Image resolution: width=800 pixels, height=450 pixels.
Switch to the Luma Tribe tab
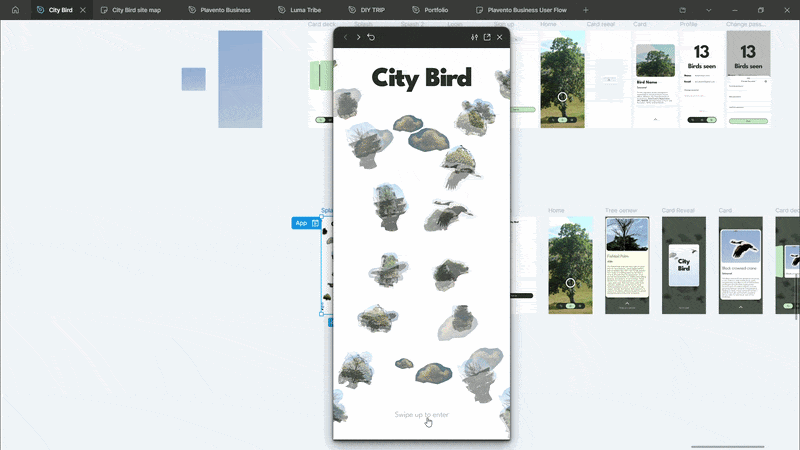300,10
